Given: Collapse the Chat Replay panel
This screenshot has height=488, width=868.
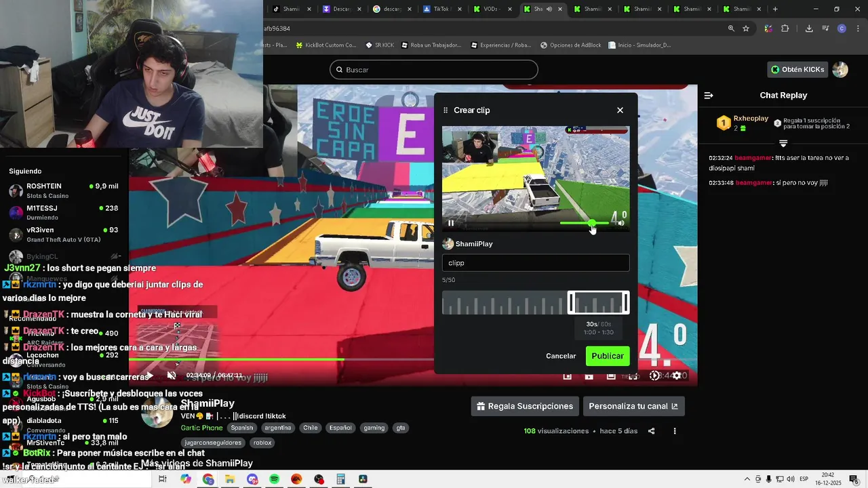Looking at the screenshot, I should (x=709, y=96).
